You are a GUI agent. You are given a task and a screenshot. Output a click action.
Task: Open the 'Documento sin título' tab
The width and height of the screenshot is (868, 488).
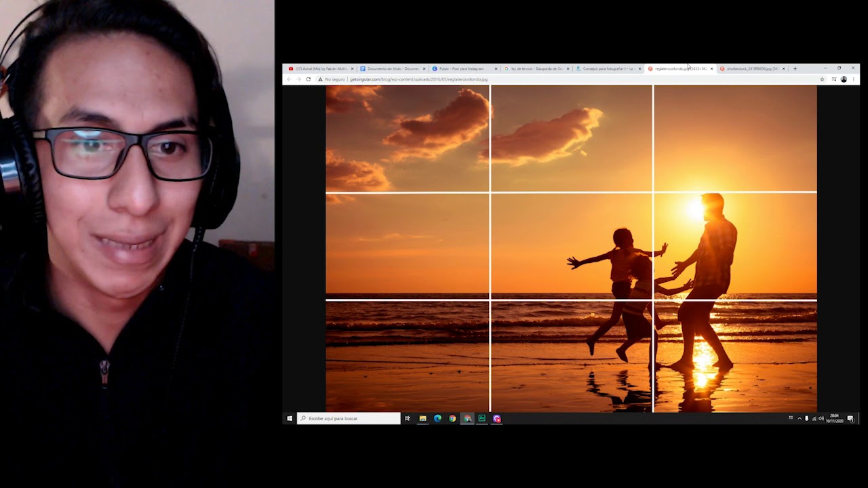point(392,68)
